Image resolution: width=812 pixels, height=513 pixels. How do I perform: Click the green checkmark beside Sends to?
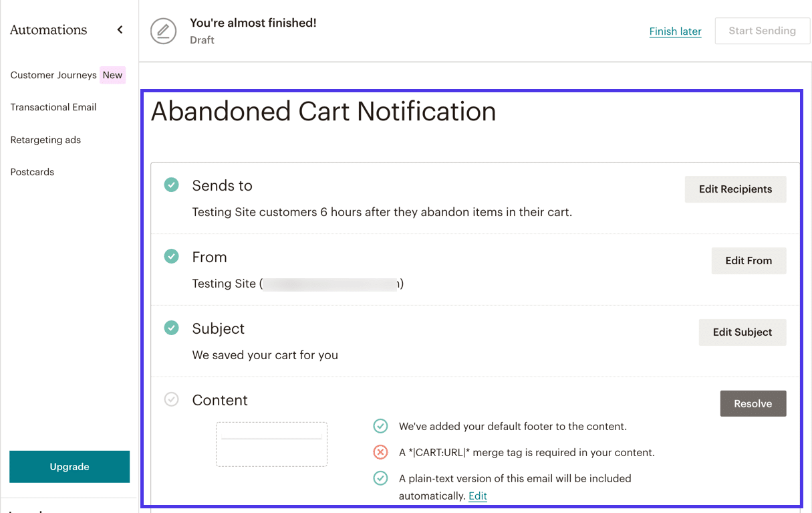[171, 185]
